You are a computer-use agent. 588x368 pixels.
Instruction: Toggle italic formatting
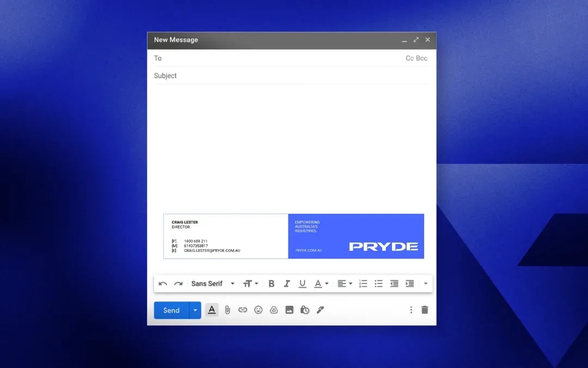coord(287,283)
